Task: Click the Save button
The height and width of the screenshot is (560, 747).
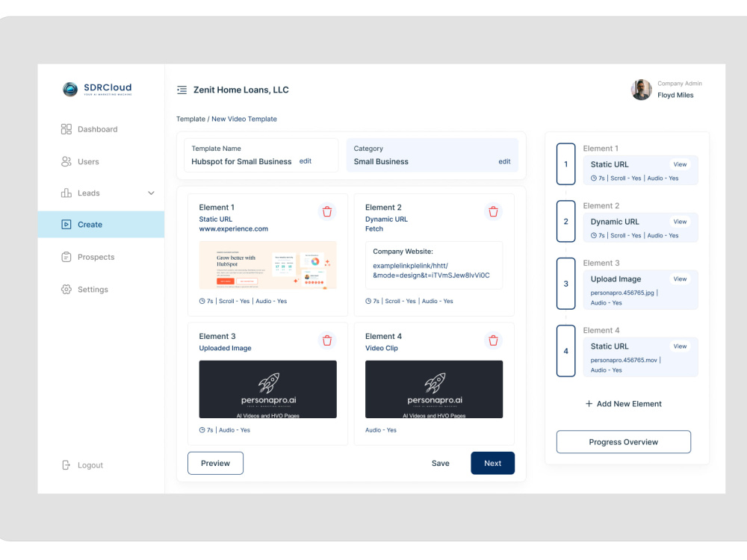Action: [440, 464]
